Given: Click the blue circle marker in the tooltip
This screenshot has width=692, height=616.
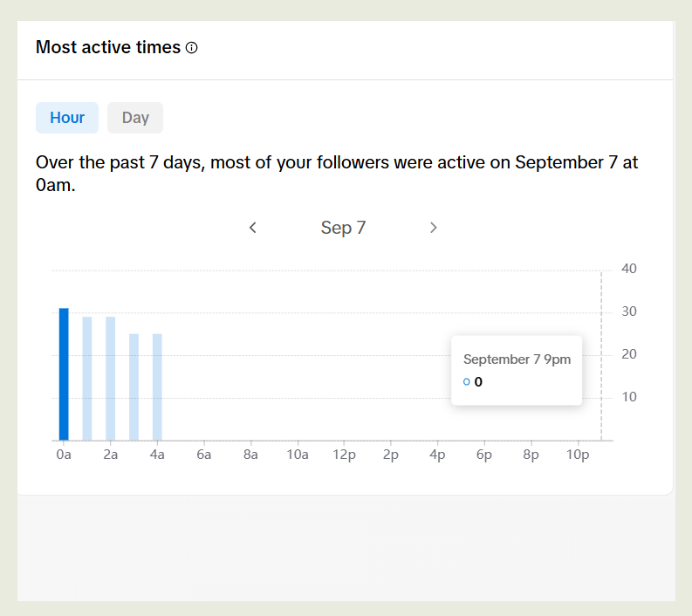Looking at the screenshot, I should (x=467, y=381).
